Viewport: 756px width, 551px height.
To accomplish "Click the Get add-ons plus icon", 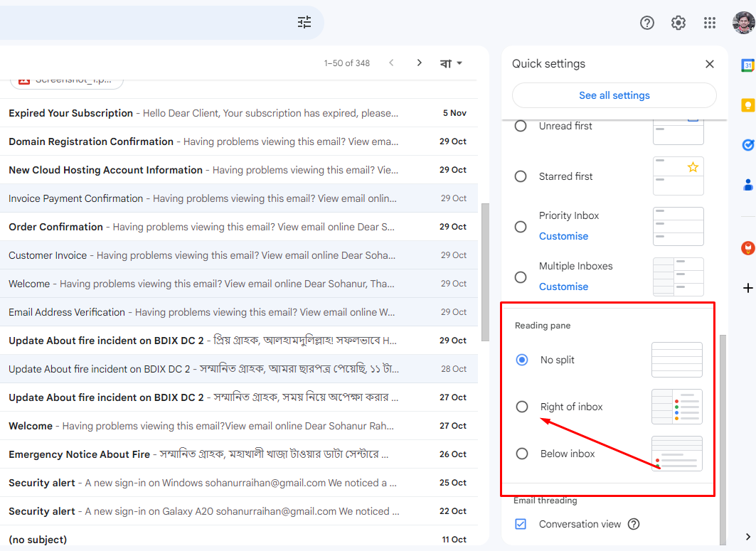I will pyautogui.click(x=747, y=288).
